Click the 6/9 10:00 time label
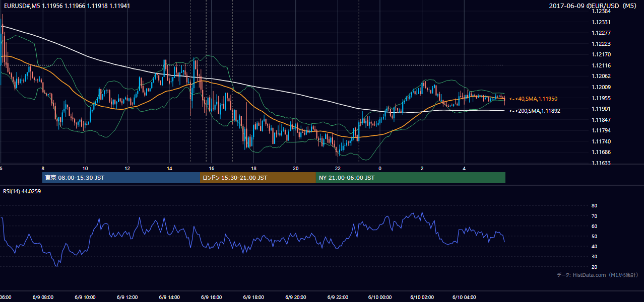This screenshot has height=302, width=644. [84, 297]
